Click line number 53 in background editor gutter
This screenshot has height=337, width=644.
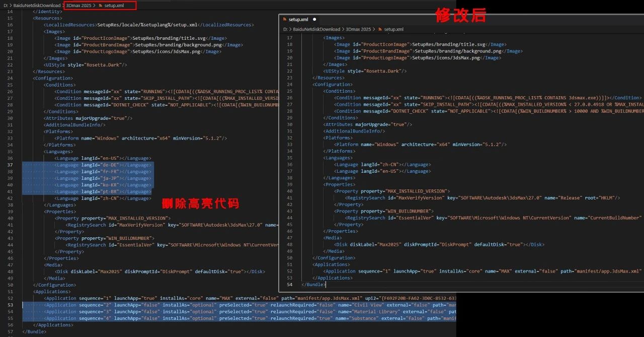[10, 305]
